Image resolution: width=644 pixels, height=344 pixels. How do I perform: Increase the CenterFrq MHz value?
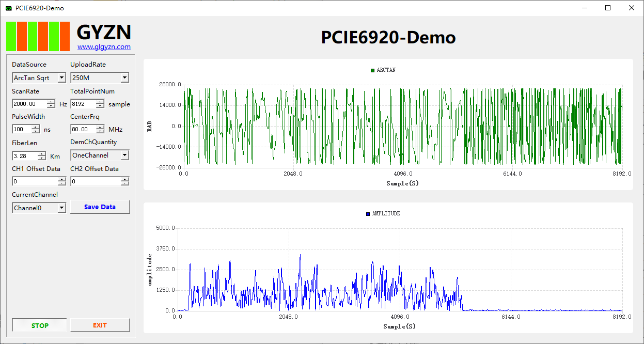100,127
